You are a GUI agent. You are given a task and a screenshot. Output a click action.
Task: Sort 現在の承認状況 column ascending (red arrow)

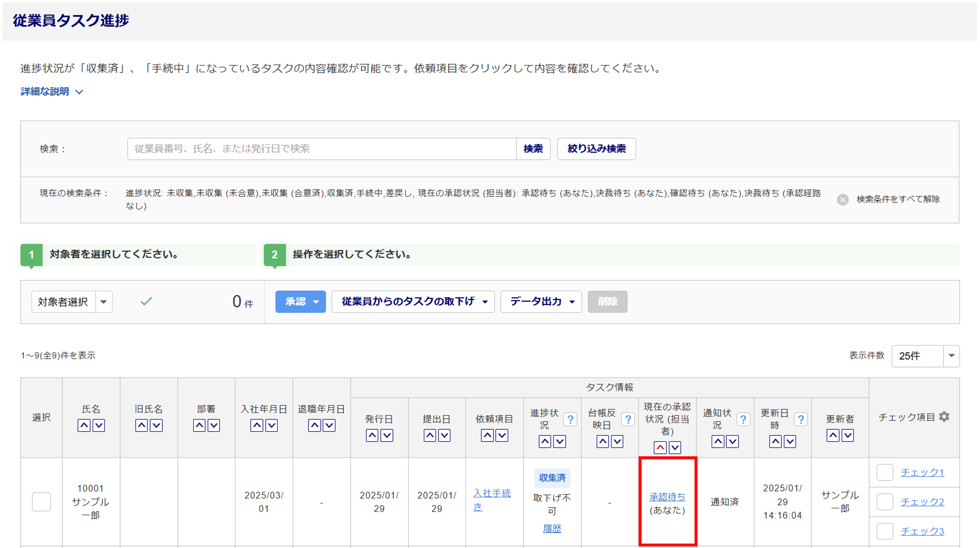[660, 448]
